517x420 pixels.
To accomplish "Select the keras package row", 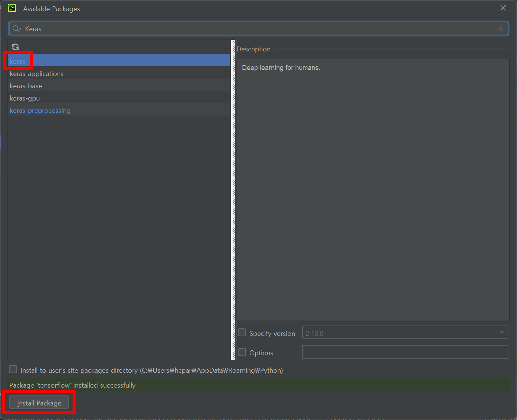I will (x=119, y=61).
